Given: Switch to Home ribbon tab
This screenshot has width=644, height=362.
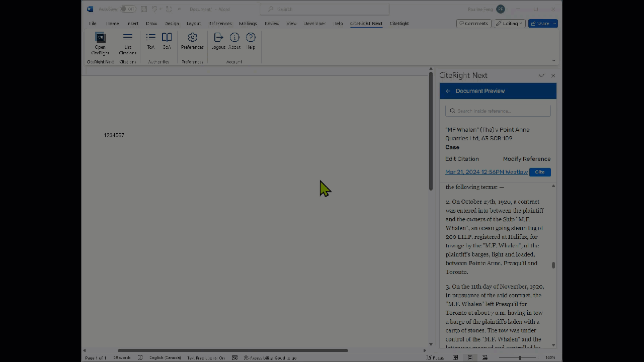Looking at the screenshot, I should pyautogui.click(x=113, y=24).
